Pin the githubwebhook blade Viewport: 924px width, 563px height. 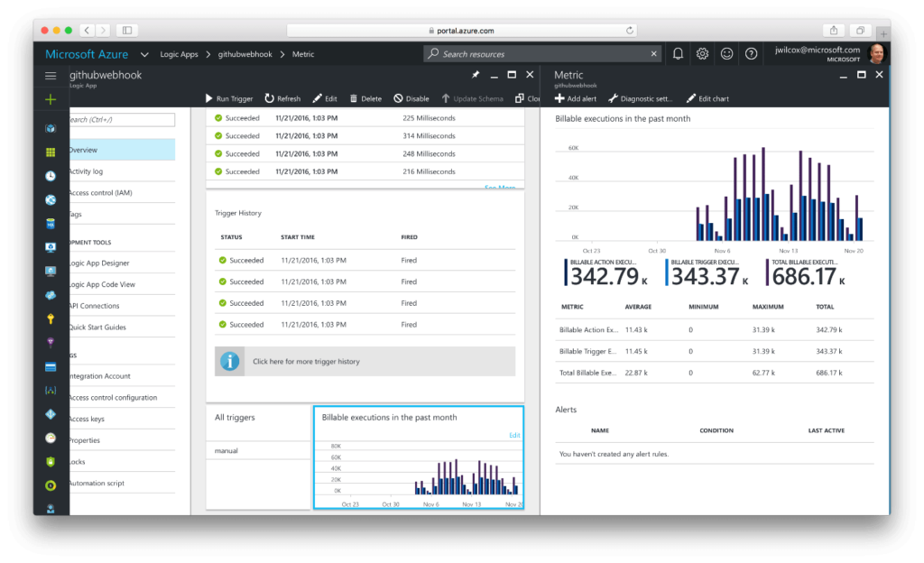click(476, 75)
